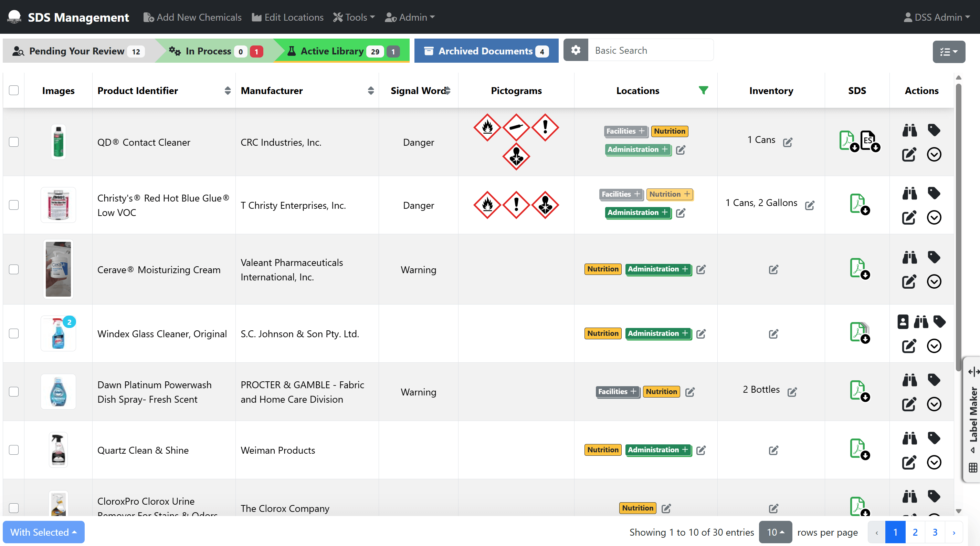Edit locations for CloroxPro Clorox Urine Remover
Screen dimensions: 980x546
(666, 508)
